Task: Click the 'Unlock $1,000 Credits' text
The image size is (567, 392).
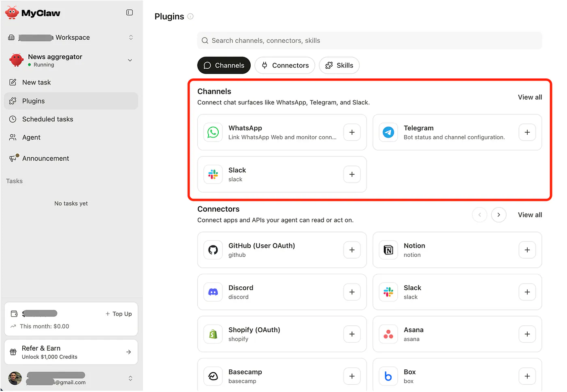Action: click(x=49, y=357)
